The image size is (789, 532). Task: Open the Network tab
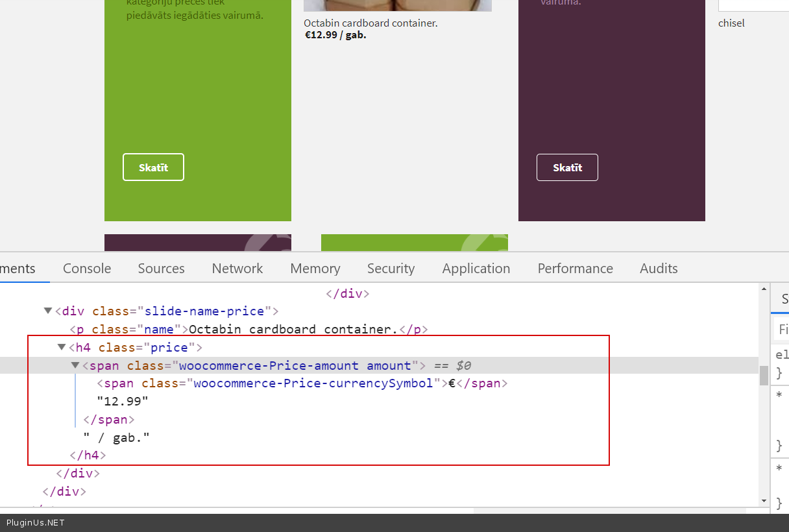237,269
